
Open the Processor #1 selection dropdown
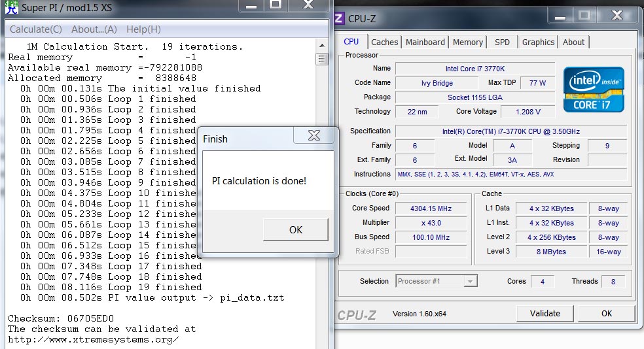tap(436, 281)
